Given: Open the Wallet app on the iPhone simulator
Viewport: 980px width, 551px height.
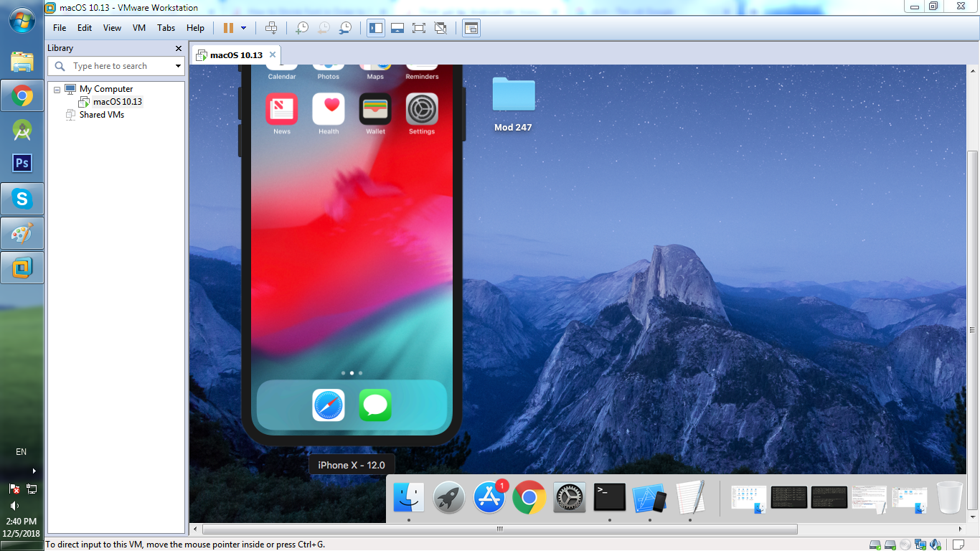Looking at the screenshot, I should click(375, 109).
